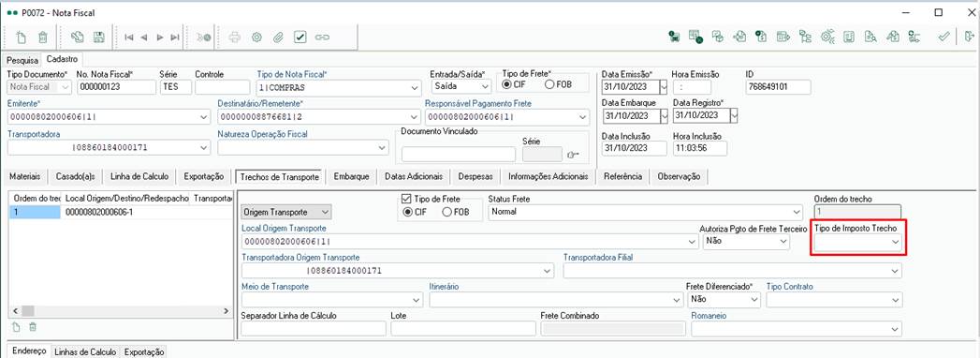Open the Data Emissão date picker arrow
Viewport: 980px width, 358px height.
(664, 87)
